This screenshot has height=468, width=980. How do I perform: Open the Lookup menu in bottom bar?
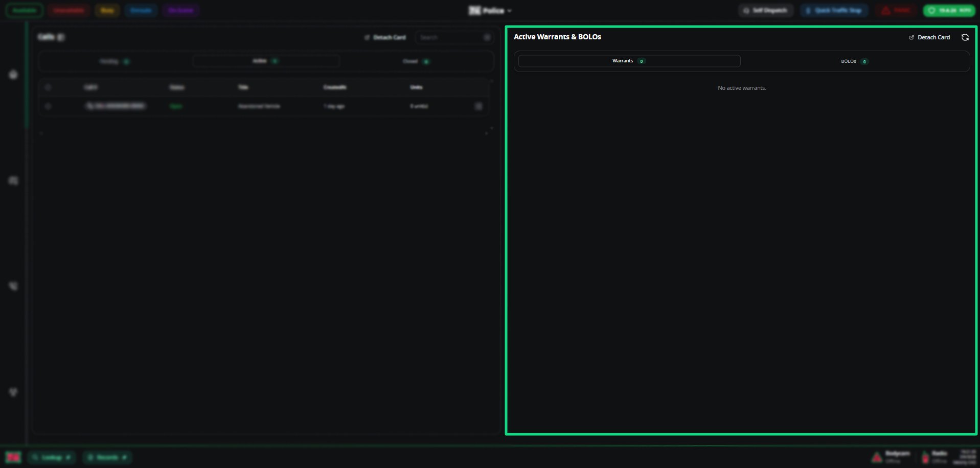click(x=51, y=457)
